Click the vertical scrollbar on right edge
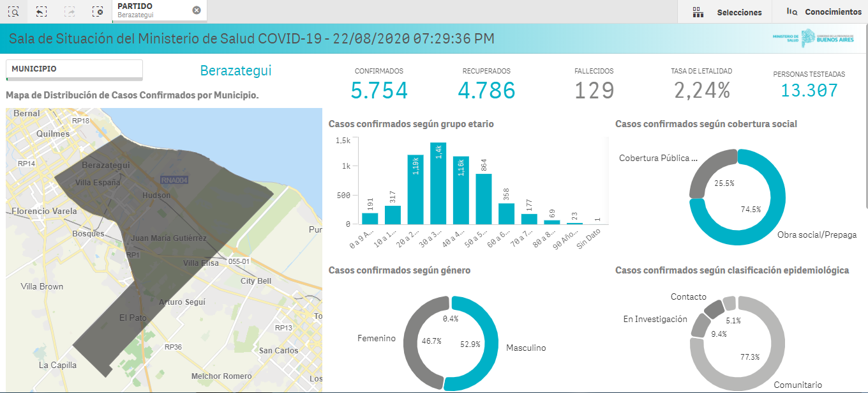The image size is (868, 393). [x=865, y=128]
